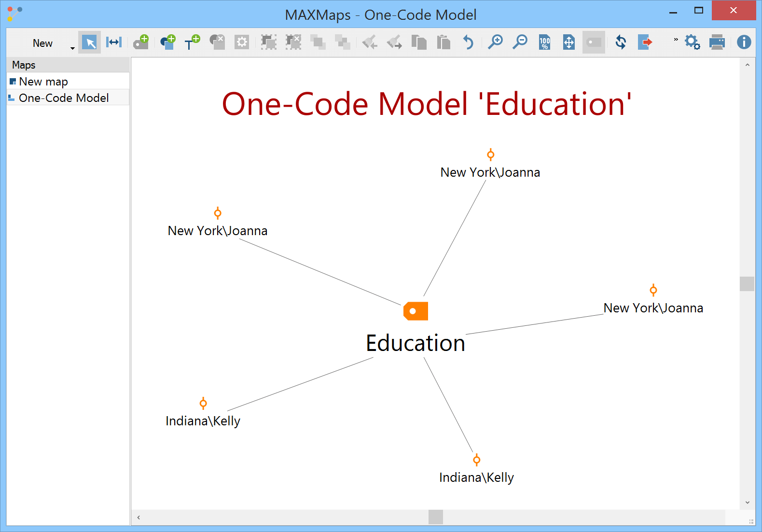Select the orange Education code icon

[416, 311]
